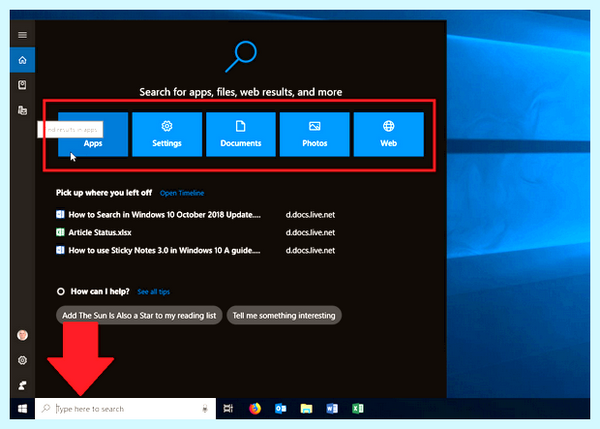The width and height of the screenshot is (600, 429).
Task: Open the Timeline link
Action: (x=182, y=193)
